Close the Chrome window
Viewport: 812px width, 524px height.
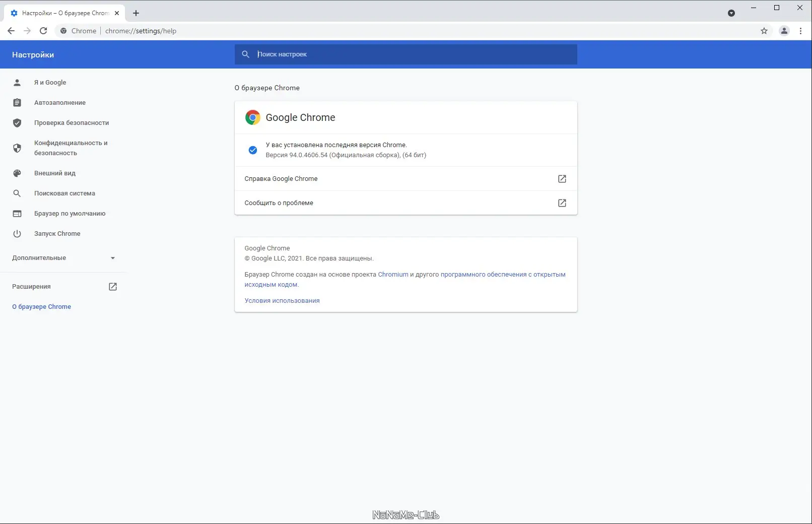[800, 8]
